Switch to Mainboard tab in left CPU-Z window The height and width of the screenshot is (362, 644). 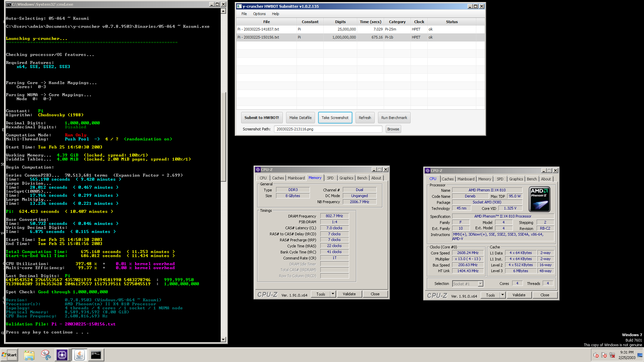coord(296,178)
